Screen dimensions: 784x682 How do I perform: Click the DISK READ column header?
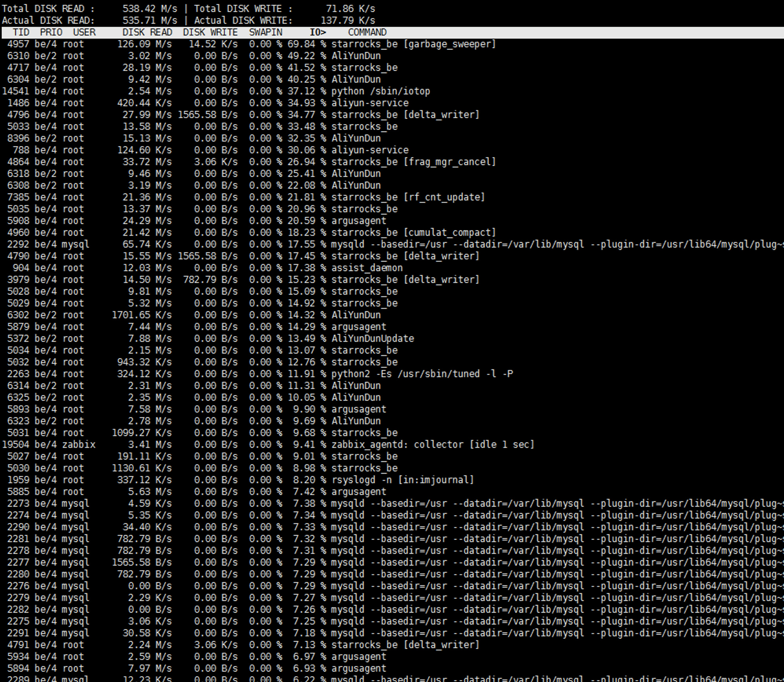tap(147, 32)
